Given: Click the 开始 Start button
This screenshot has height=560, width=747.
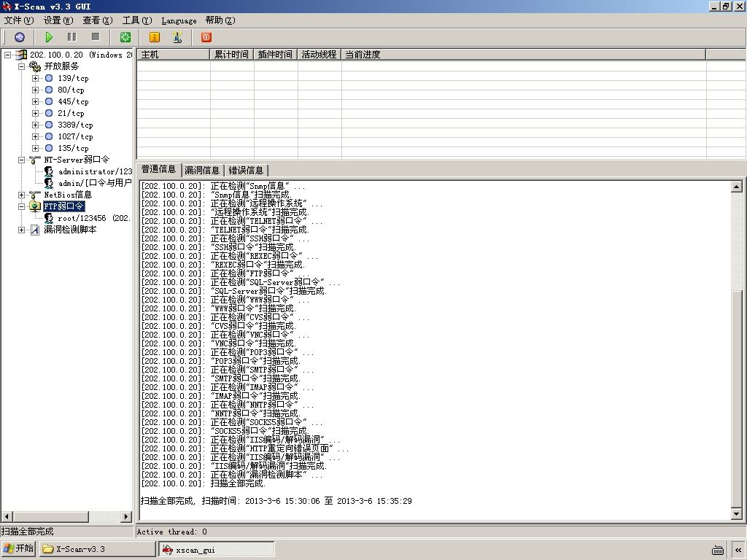Looking at the screenshot, I should click(x=18, y=548).
